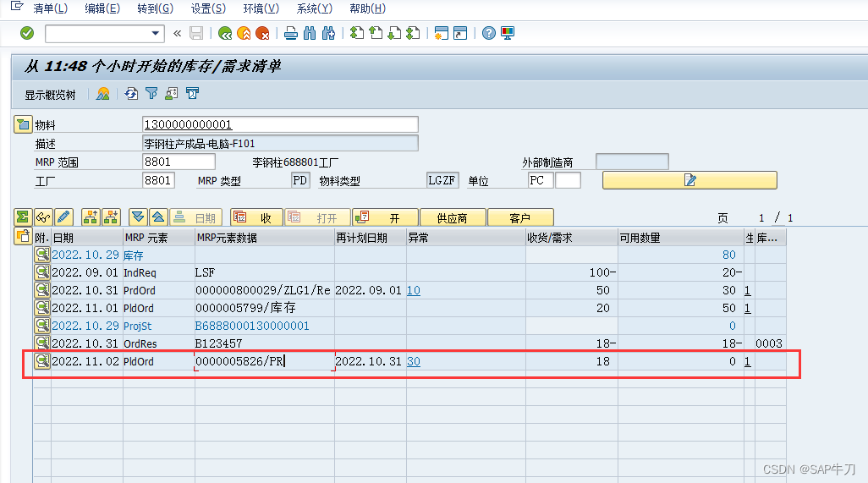Collapse the command field with the « arrow
This screenshot has width=868, height=483.
point(177,33)
